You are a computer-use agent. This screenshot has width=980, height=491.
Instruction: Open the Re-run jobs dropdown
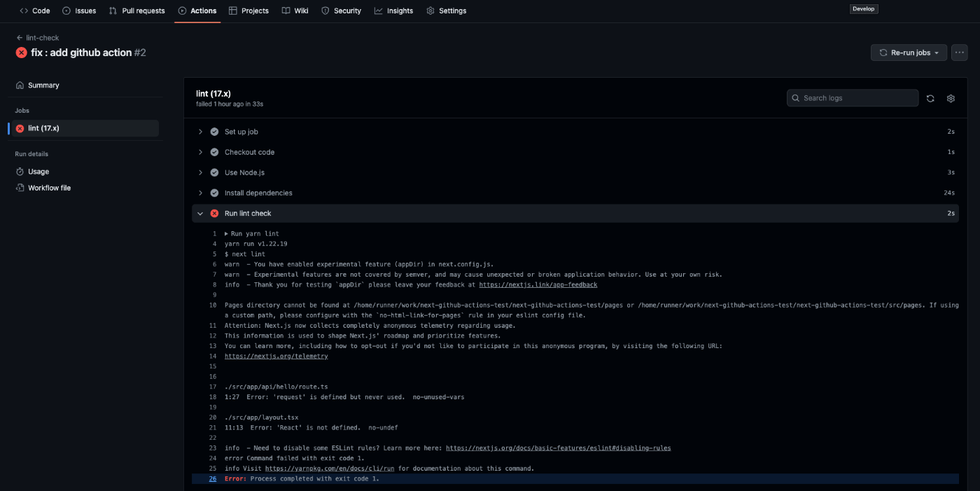[909, 53]
